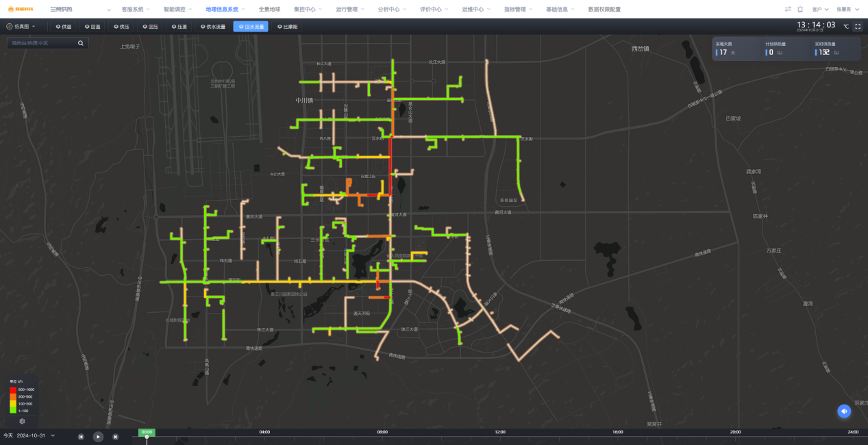Click the search magnifier icon
868x445 pixels.
click(81, 43)
